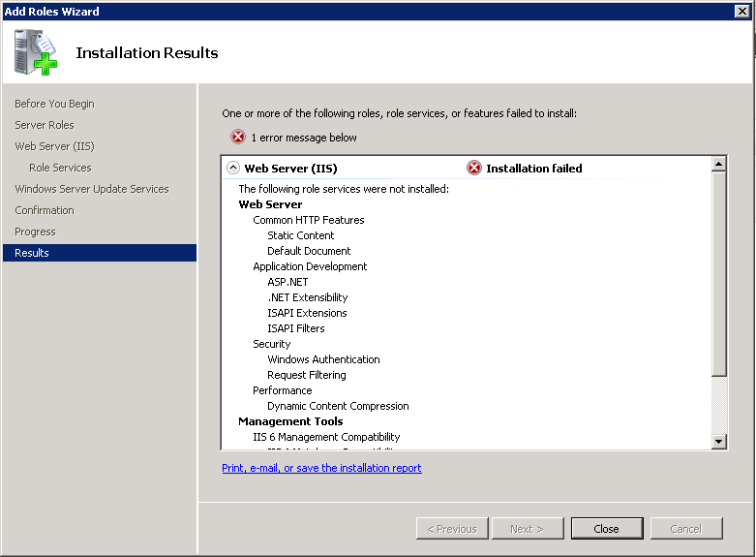756x557 pixels.
Task: Click the Add Roles Wizard server icon
Action: 36,52
